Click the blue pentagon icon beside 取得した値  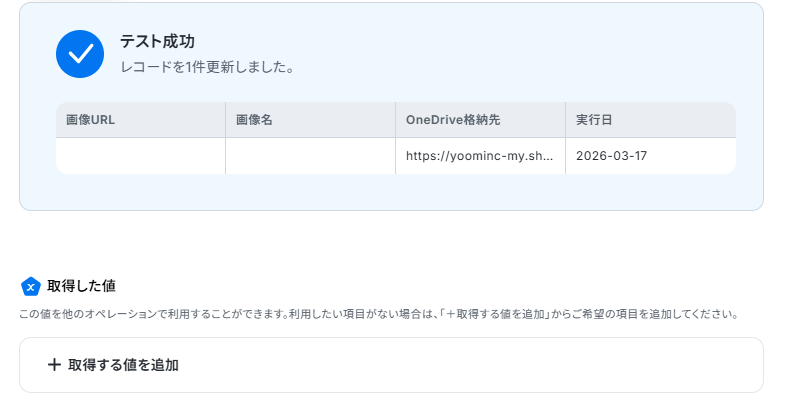click(x=30, y=286)
